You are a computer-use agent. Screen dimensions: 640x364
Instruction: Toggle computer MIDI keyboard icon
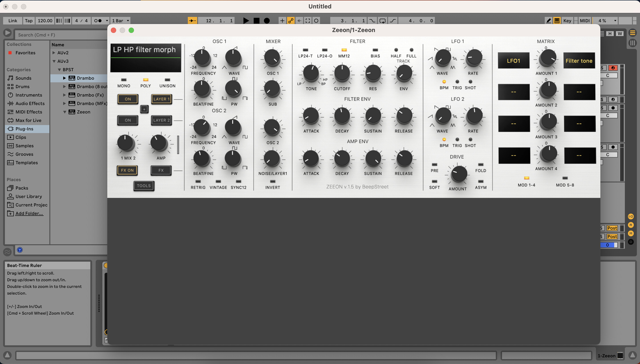[557, 20]
